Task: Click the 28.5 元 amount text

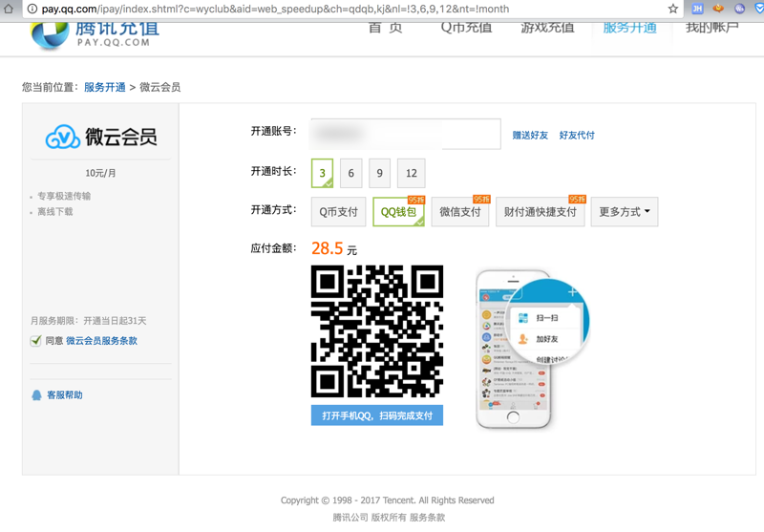Action: 334,248
